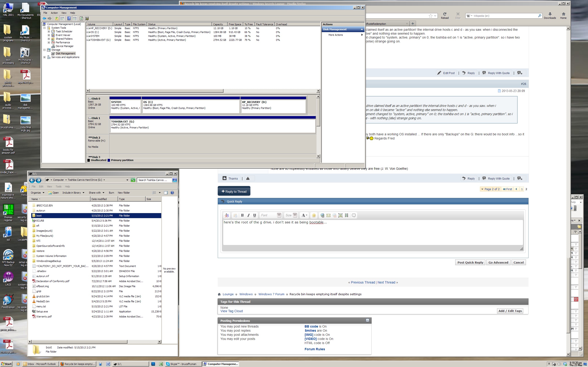
Task: Click the Remove Text Formatting icon
Action: (227, 215)
